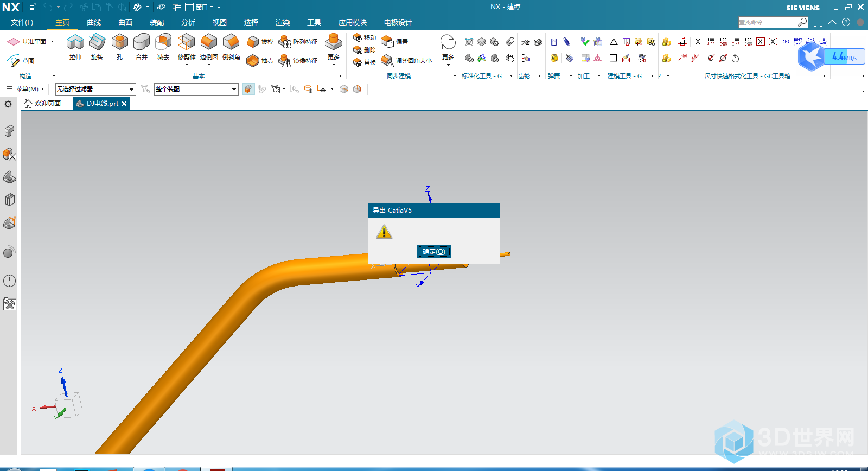Click the 减去 (Subtract) boolean icon
868x471 pixels.
163,42
